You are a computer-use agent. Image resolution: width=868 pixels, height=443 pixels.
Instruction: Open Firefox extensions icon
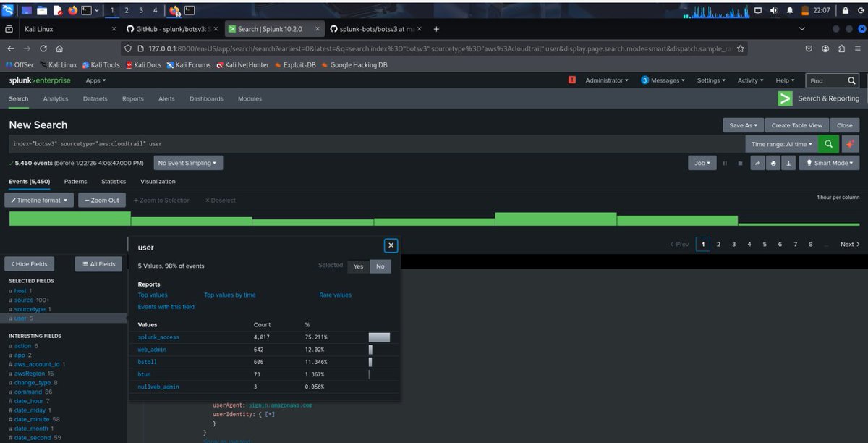(x=841, y=48)
